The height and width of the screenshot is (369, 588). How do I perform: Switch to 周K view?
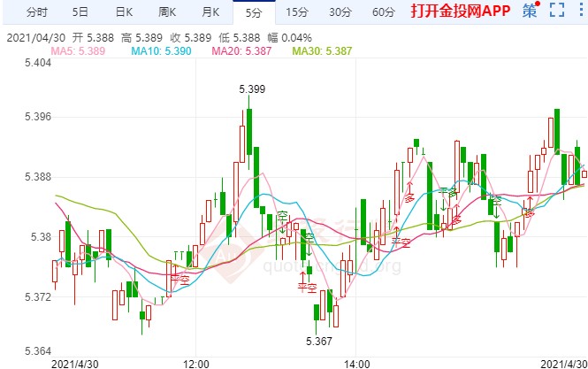click(x=167, y=12)
